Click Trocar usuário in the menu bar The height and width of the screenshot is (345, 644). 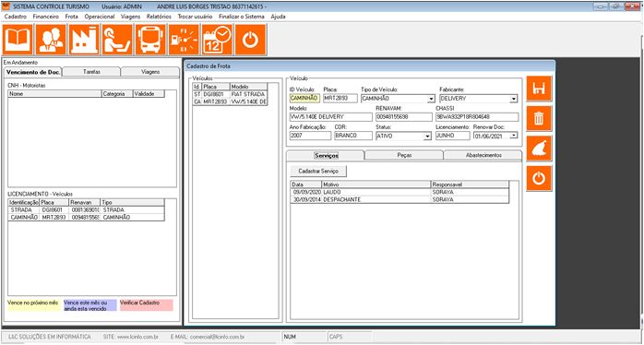[x=195, y=17]
